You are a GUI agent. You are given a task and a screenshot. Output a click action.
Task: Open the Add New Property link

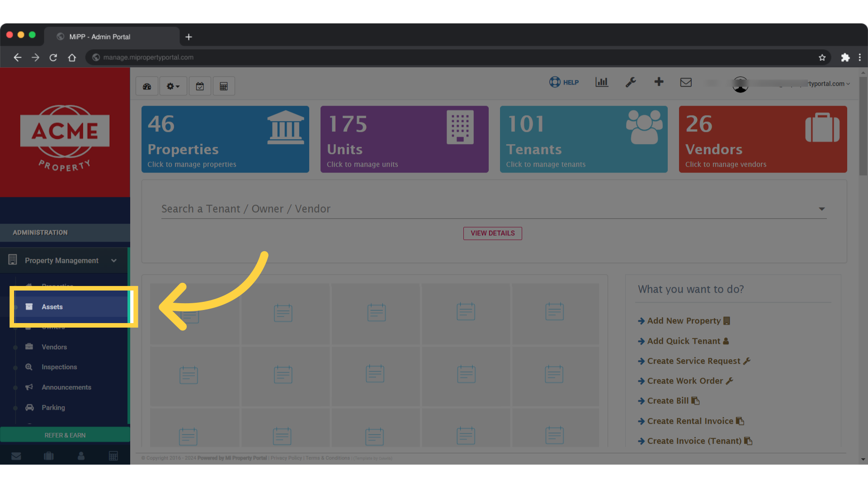(x=684, y=321)
